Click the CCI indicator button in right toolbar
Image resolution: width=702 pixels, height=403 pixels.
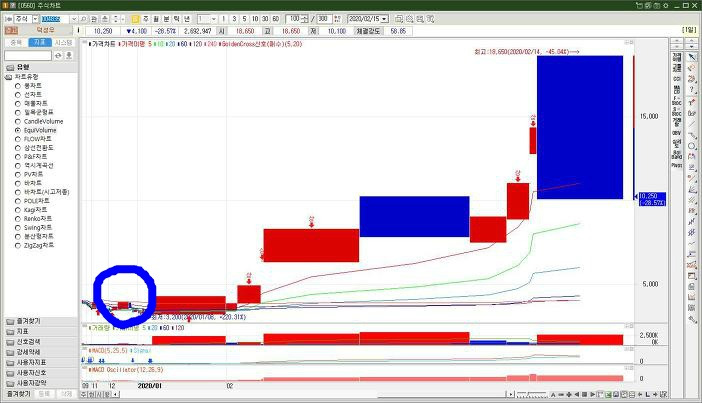677,77
